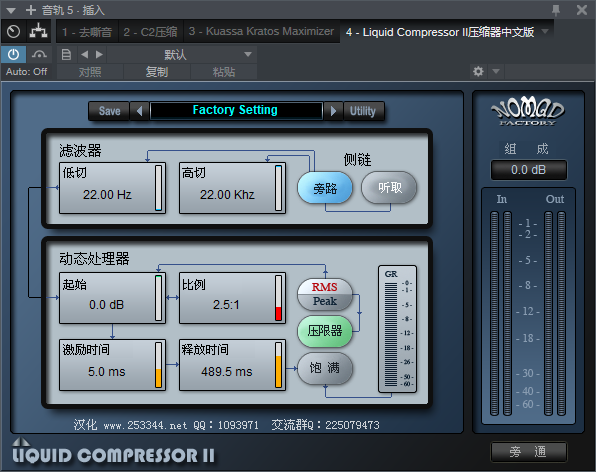The width and height of the screenshot is (596, 472).
Task: Click the sidechain arc icon
Action: point(39,55)
